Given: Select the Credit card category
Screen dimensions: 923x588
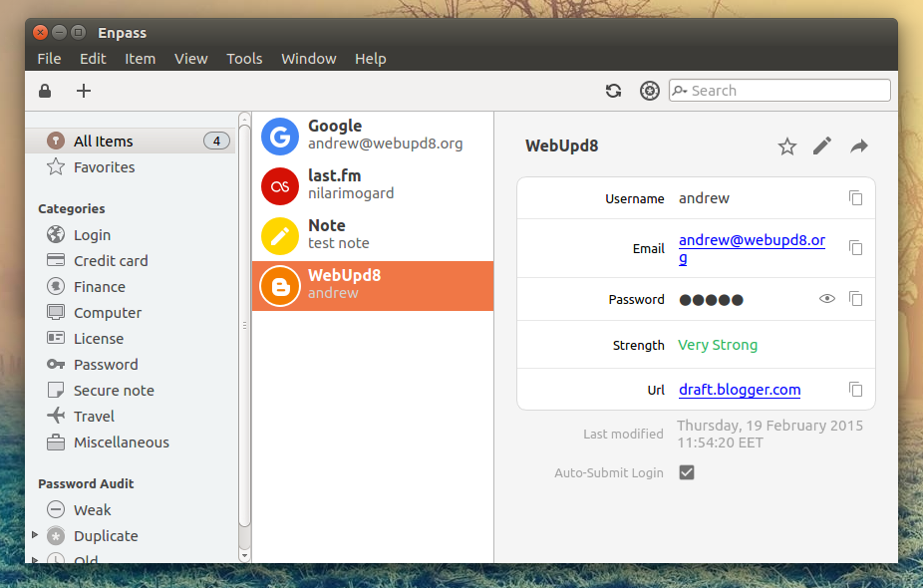Looking at the screenshot, I should 97,261.
